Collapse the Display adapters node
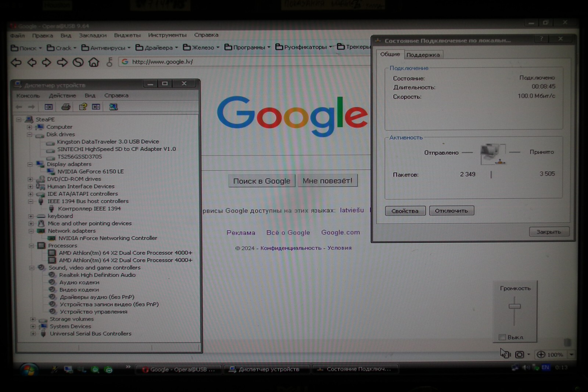Viewport: 588px width, 392px height. (30, 164)
